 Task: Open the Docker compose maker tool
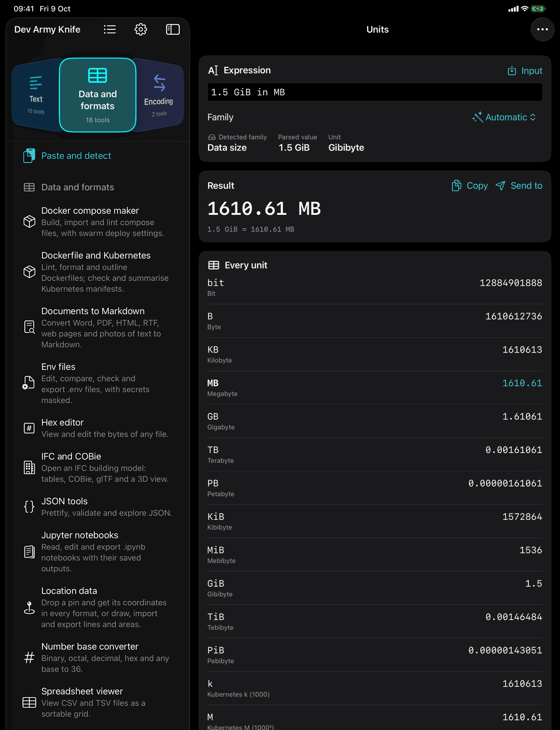[98, 221]
